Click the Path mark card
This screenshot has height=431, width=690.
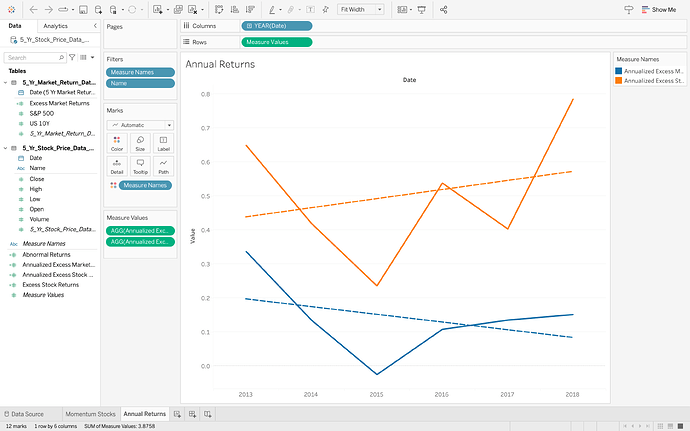pyautogui.click(x=163, y=165)
